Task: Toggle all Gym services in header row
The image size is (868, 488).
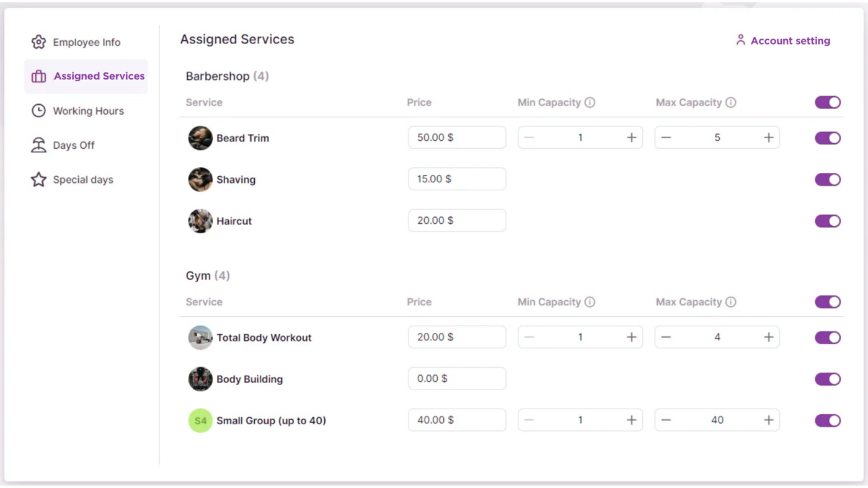Action: pyautogui.click(x=827, y=302)
